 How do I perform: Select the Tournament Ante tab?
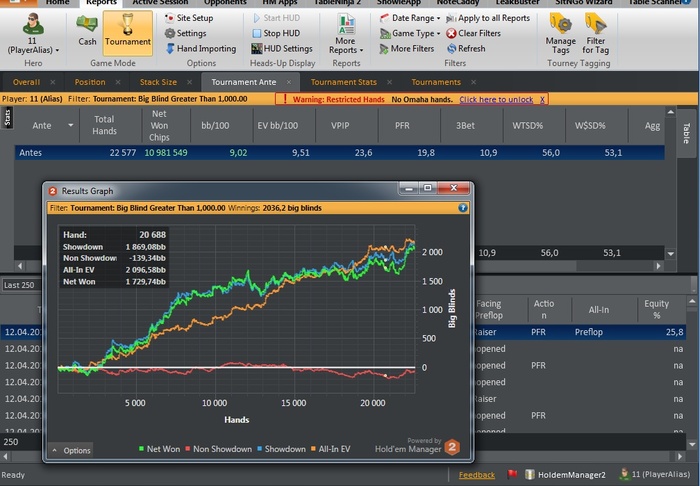(244, 82)
